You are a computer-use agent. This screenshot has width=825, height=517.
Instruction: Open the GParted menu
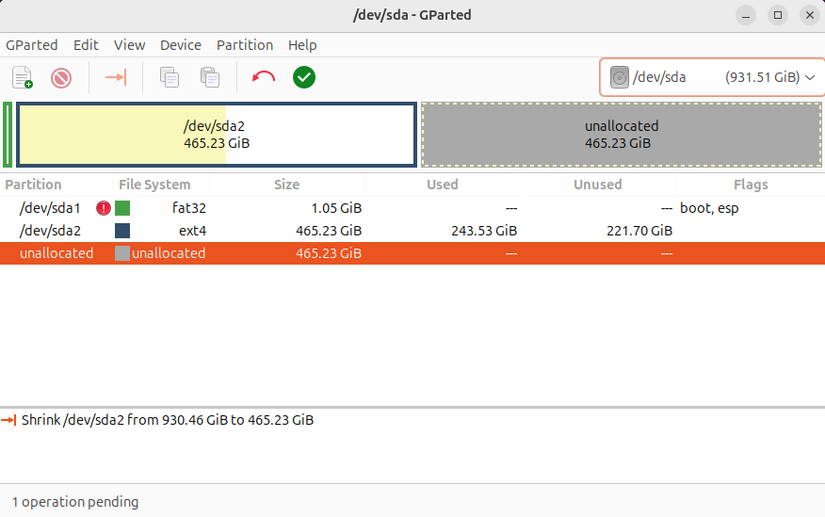pyautogui.click(x=32, y=45)
